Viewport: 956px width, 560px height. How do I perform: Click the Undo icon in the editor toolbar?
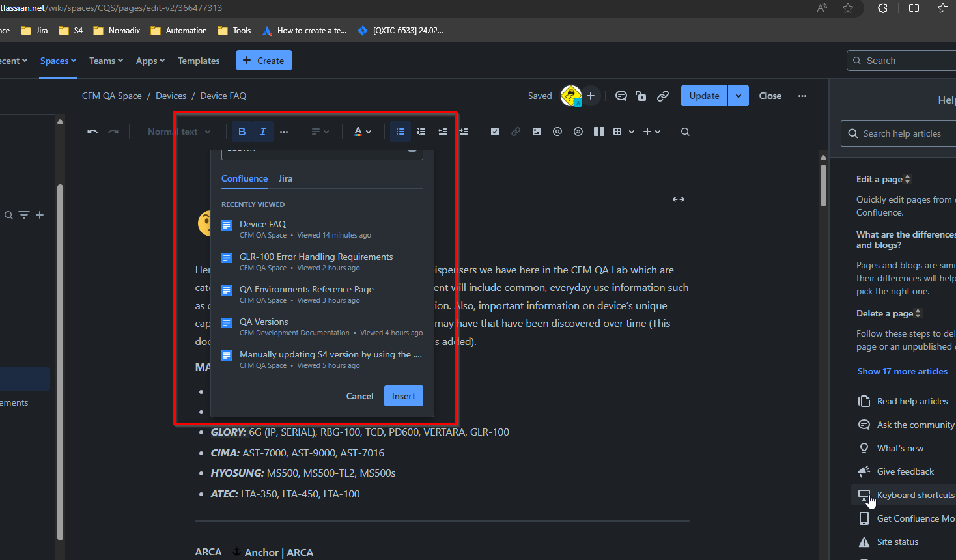(92, 131)
